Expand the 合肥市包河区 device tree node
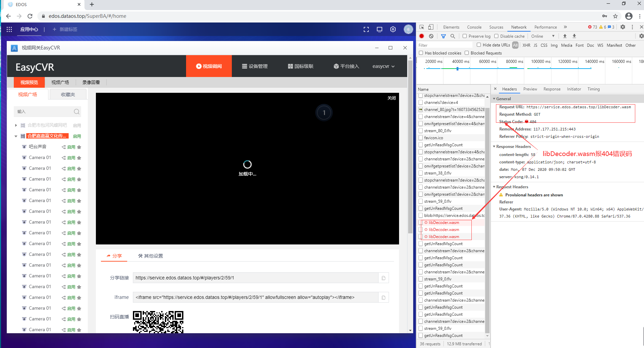The height and width of the screenshot is (348, 644). (x=16, y=125)
